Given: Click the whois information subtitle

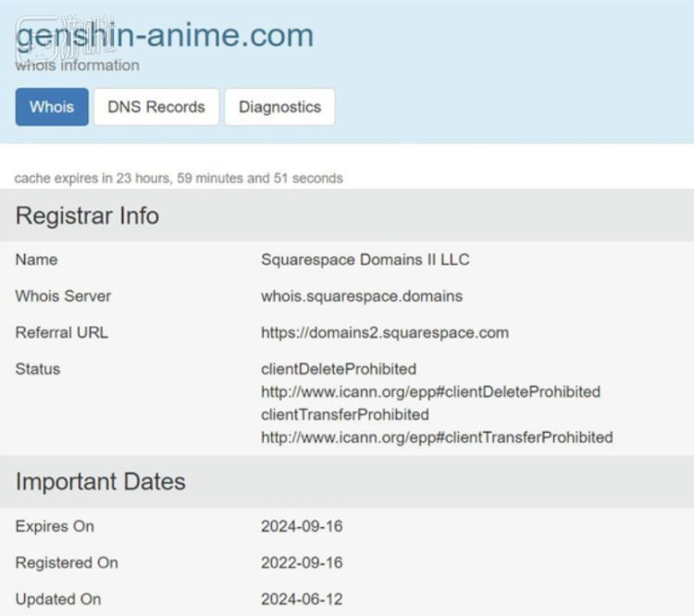Looking at the screenshot, I should click(77, 65).
